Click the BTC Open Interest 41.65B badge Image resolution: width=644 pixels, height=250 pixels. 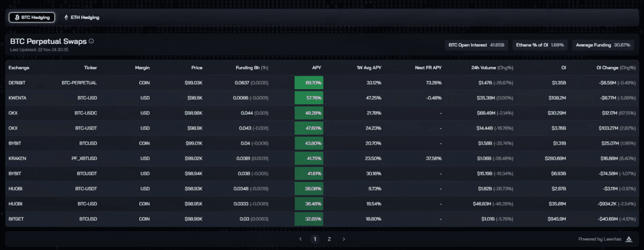click(x=477, y=45)
